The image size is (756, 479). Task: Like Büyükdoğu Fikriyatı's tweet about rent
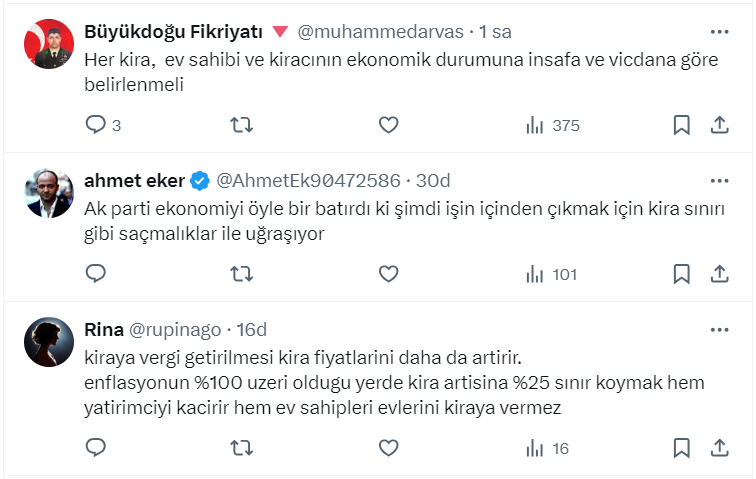coord(389,125)
